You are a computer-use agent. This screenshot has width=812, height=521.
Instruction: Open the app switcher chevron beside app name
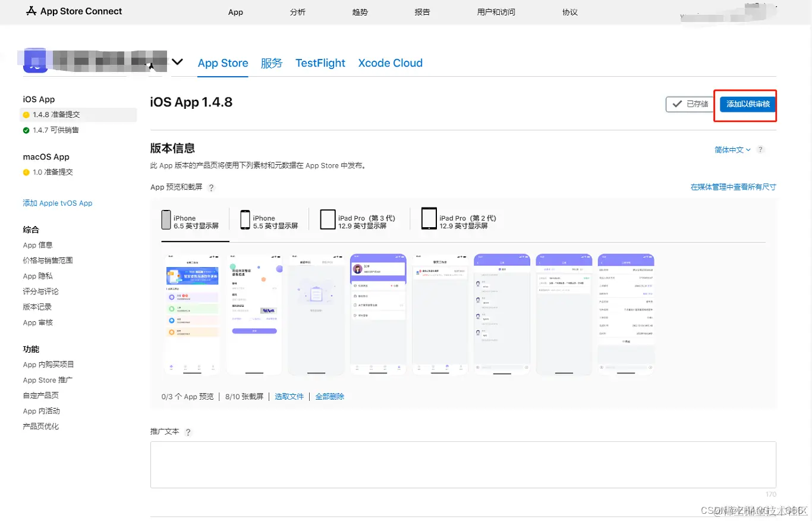[177, 62]
